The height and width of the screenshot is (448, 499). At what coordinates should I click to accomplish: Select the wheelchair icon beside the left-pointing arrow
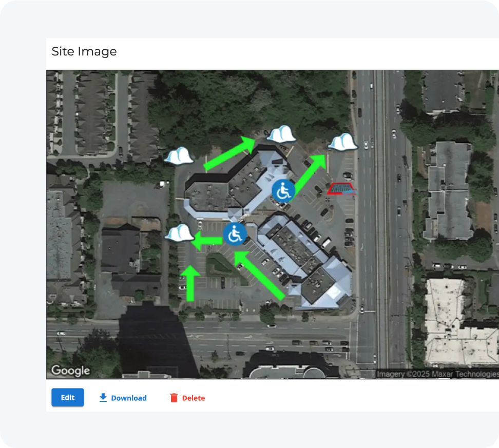point(235,234)
